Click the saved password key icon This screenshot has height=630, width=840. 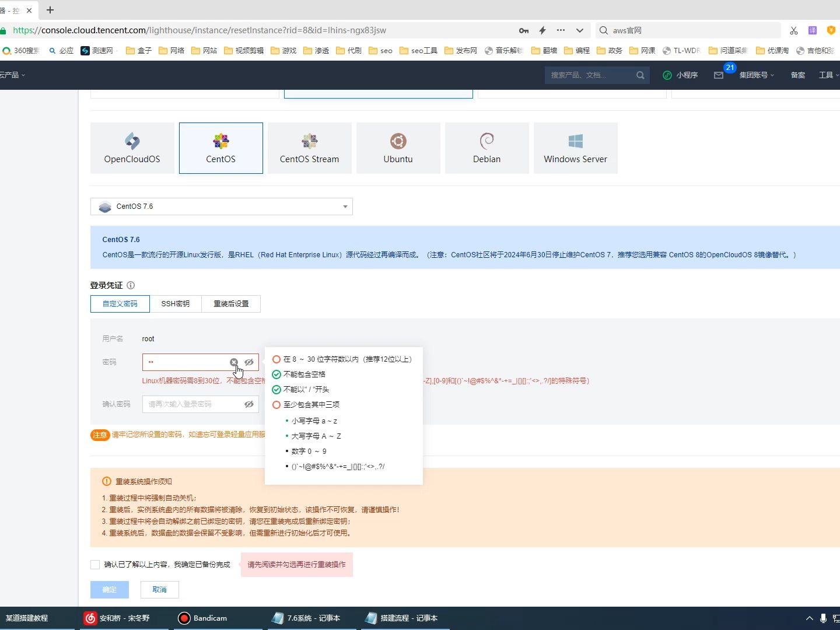(524, 30)
